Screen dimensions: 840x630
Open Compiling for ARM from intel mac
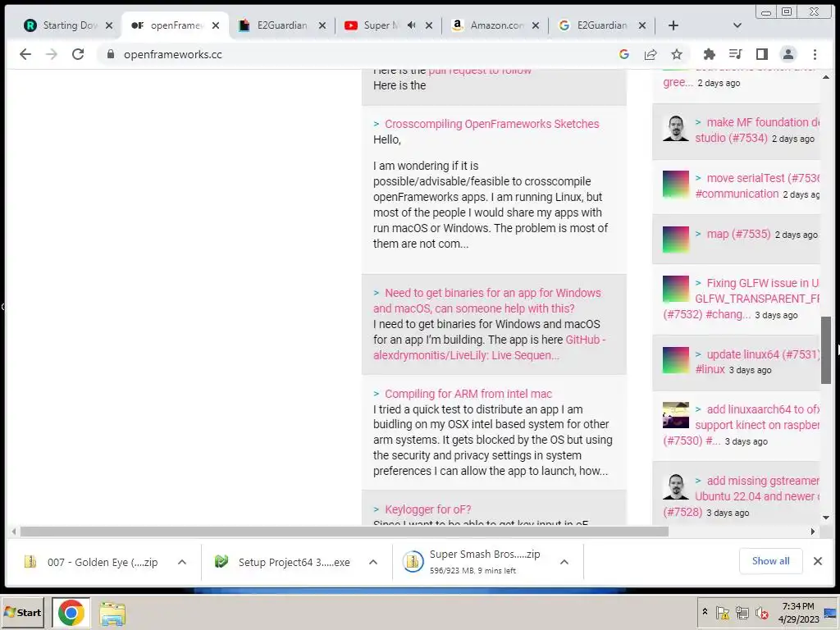pos(468,394)
